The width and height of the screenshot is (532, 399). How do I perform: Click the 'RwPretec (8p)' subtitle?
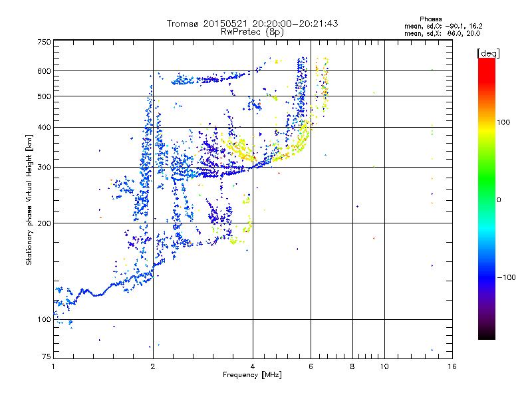(x=252, y=32)
